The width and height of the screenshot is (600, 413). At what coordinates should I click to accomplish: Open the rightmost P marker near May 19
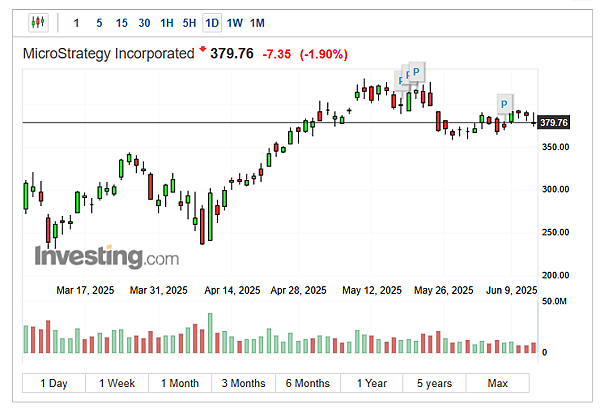coord(417,72)
